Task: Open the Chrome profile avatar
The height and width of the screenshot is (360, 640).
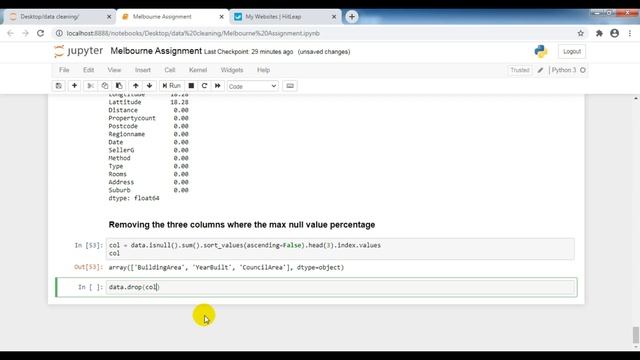Action: tap(614, 33)
